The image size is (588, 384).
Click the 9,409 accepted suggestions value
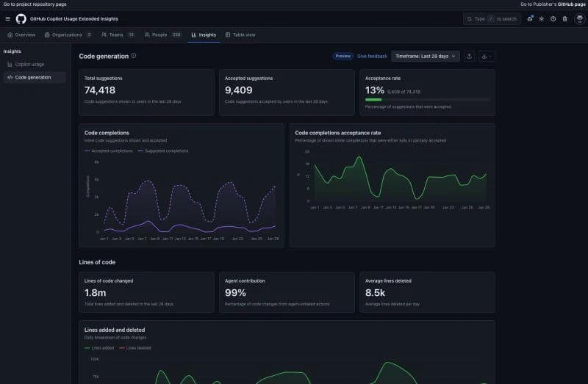238,90
